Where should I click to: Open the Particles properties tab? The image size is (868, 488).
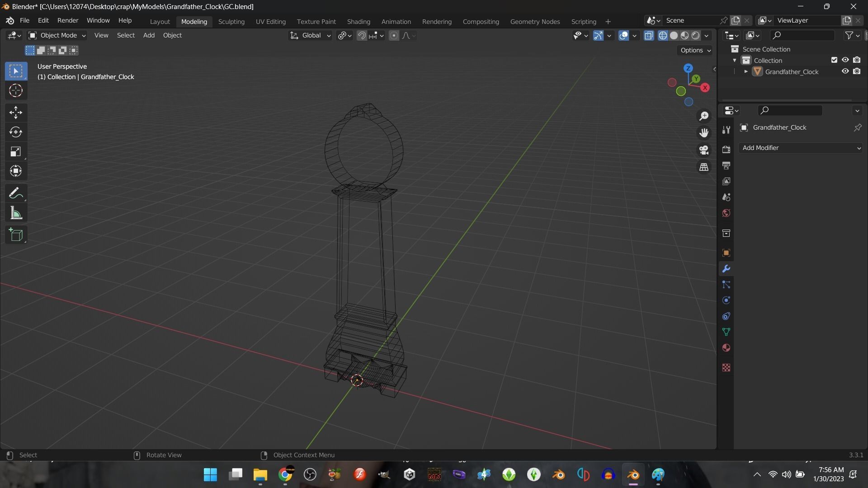tap(726, 284)
